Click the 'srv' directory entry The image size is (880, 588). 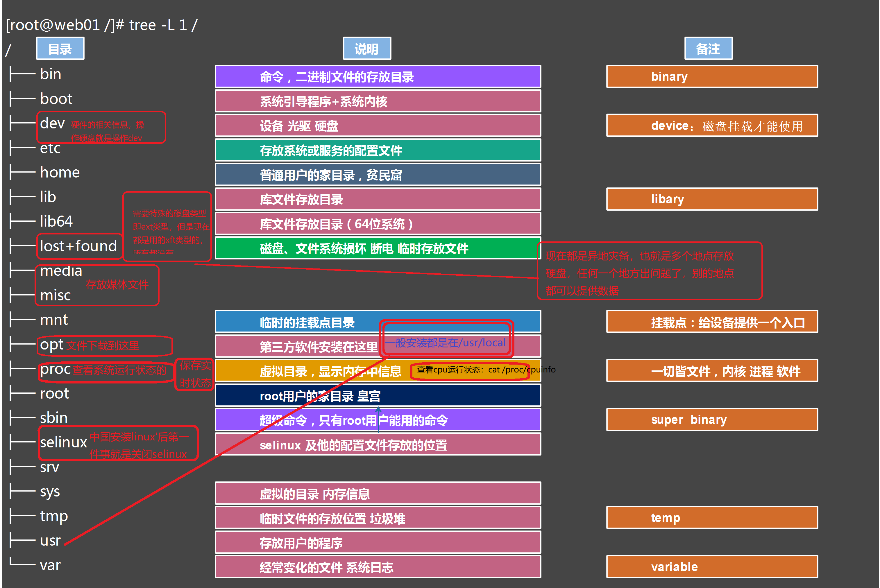click(x=49, y=467)
